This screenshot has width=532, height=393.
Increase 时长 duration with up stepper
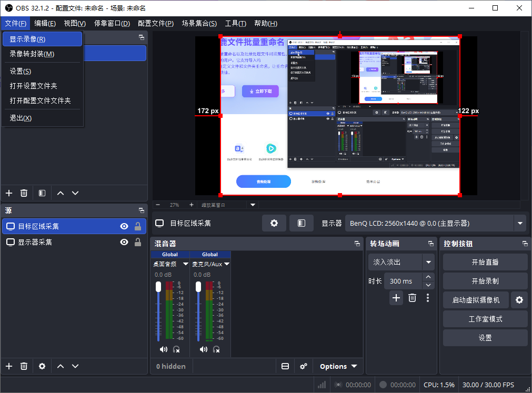(428, 277)
